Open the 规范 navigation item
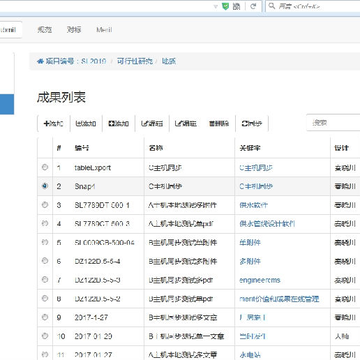 tap(44, 30)
